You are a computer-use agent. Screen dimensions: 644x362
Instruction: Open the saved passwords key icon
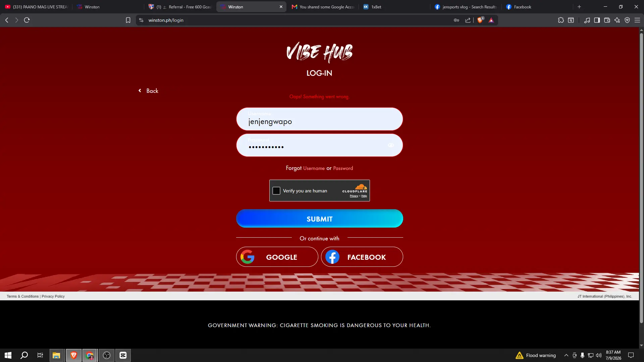[457, 20]
